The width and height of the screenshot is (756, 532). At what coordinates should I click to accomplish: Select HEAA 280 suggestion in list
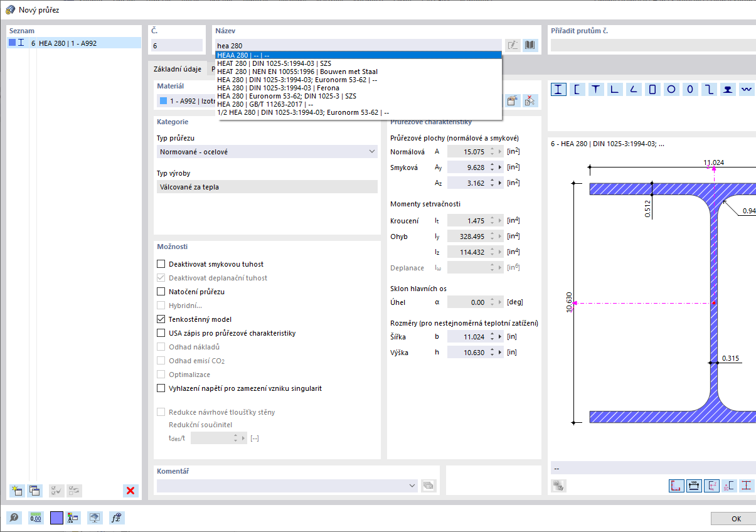tap(359, 55)
